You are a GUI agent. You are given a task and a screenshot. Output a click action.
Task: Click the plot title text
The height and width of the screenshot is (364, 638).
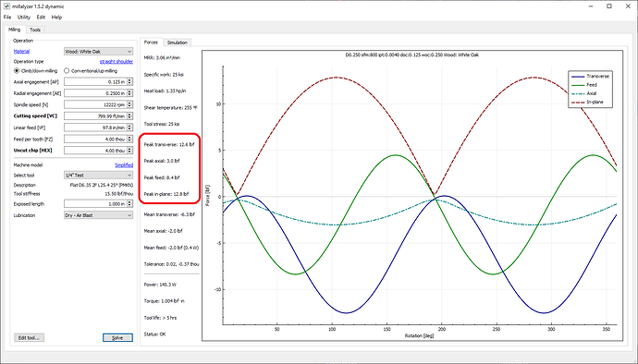pos(412,55)
